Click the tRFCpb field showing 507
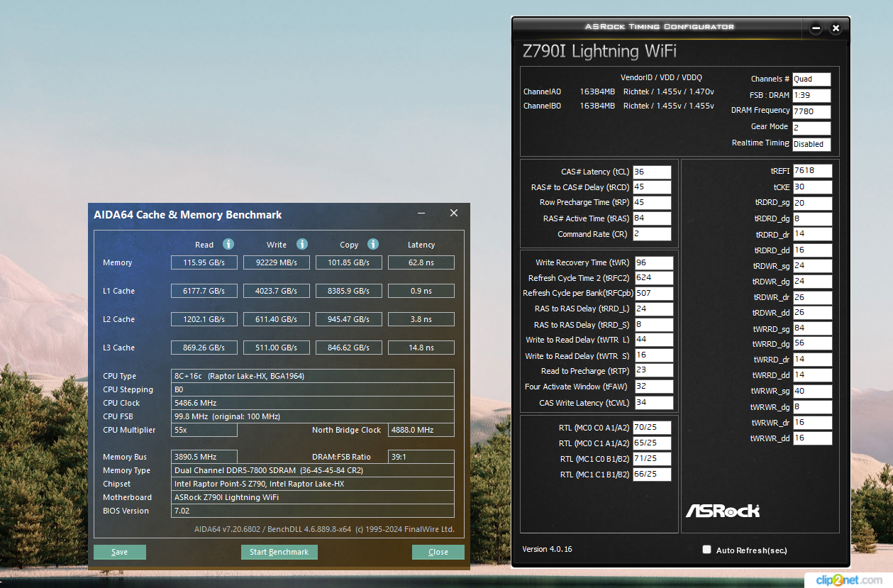 pyautogui.click(x=654, y=293)
